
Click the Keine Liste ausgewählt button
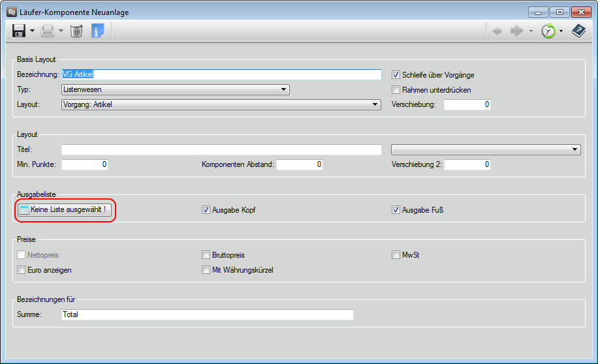pos(65,209)
